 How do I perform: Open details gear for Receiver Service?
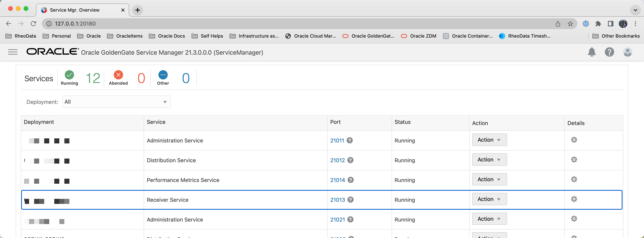(574, 199)
